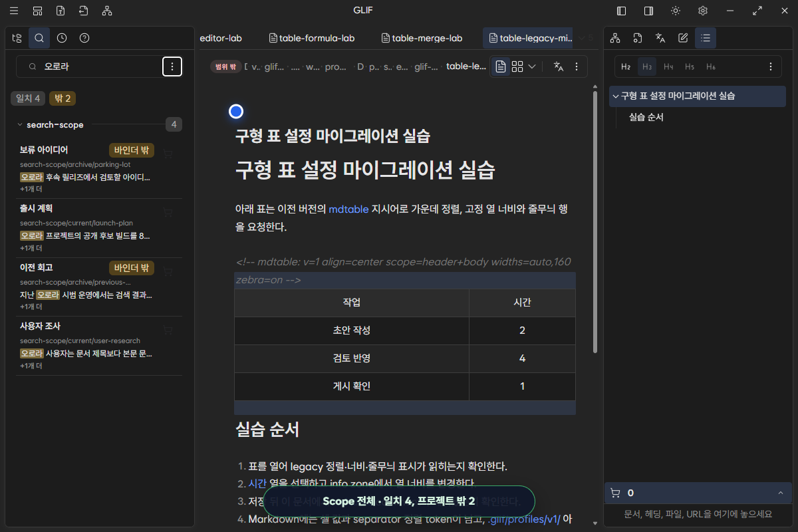The width and height of the screenshot is (798, 532).
Task: Open the file link tab in right panel
Action: tap(638, 38)
